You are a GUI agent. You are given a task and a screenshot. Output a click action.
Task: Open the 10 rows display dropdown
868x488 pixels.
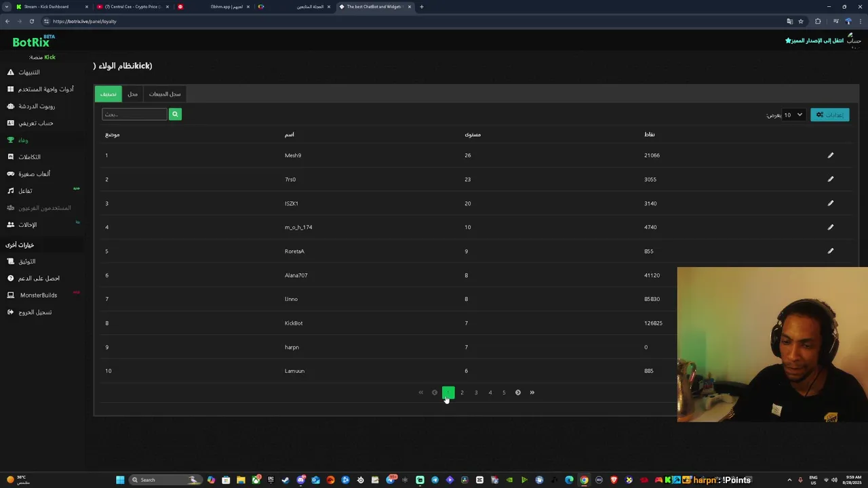tap(793, 115)
